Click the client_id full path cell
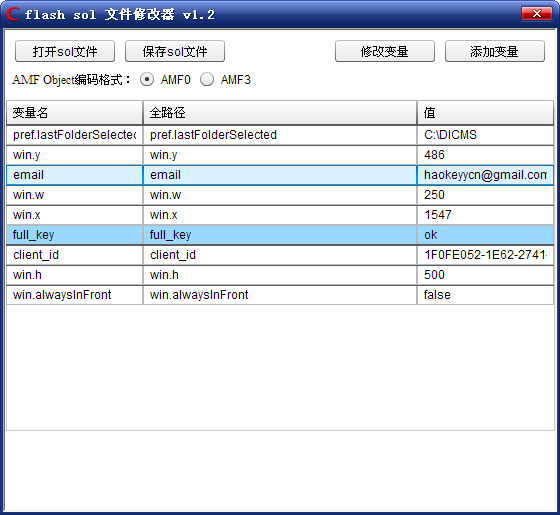 coord(280,255)
